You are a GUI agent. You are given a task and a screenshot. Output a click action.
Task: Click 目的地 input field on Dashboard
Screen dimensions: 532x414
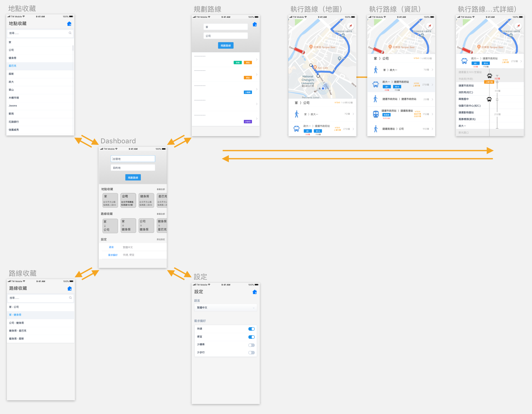coord(133,168)
